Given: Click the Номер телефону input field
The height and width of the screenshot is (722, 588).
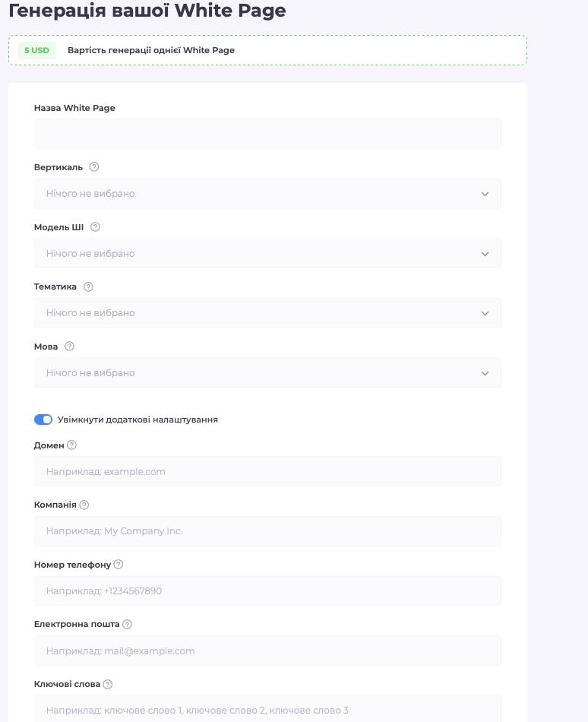Looking at the screenshot, I should (267, 591).
